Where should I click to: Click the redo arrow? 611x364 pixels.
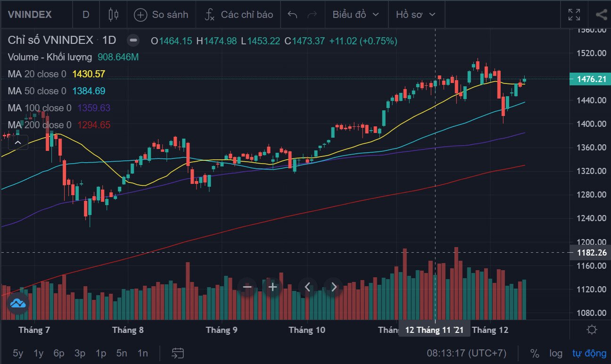pyautogui.click(x=312, y=14)
